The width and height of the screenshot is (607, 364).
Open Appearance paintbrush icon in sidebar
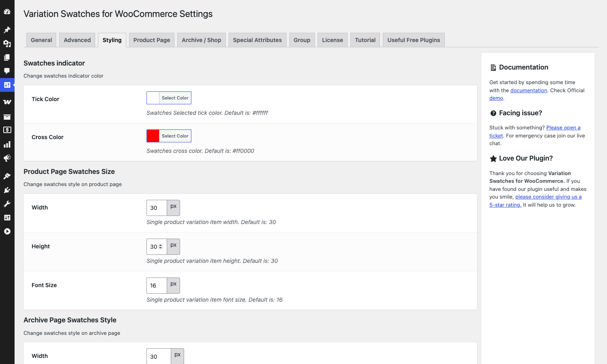click(7, 176)
